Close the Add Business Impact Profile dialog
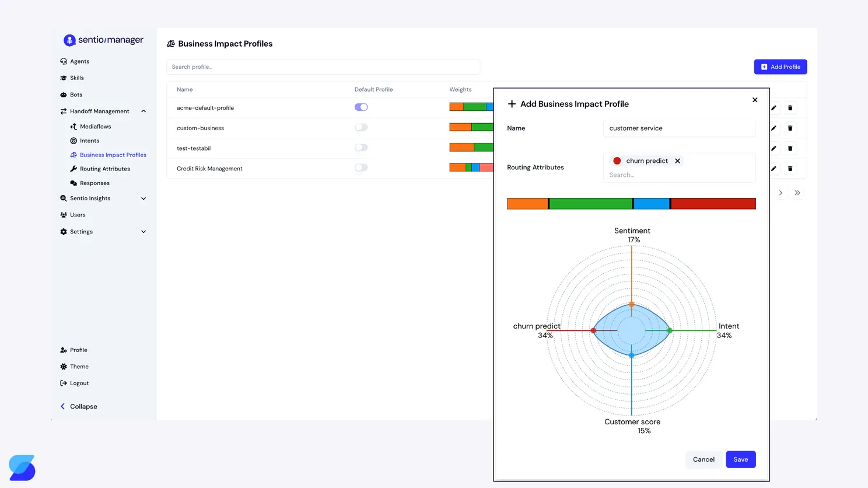Screen dimensions: 868x488 pos(755,100)
